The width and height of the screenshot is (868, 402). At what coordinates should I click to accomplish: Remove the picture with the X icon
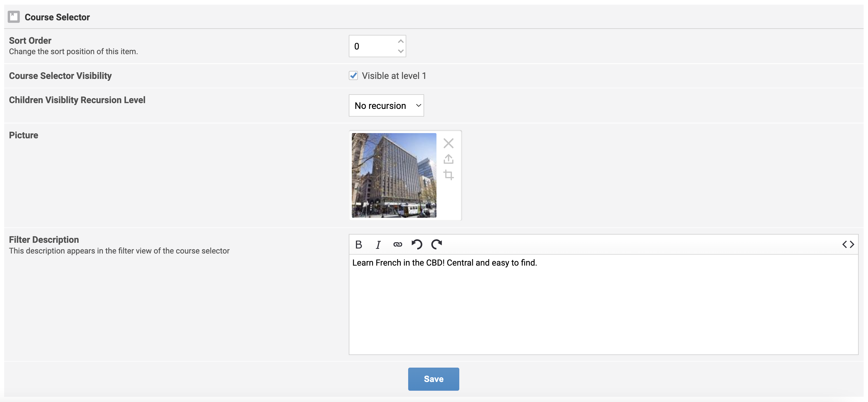click(x=448, y=143)
